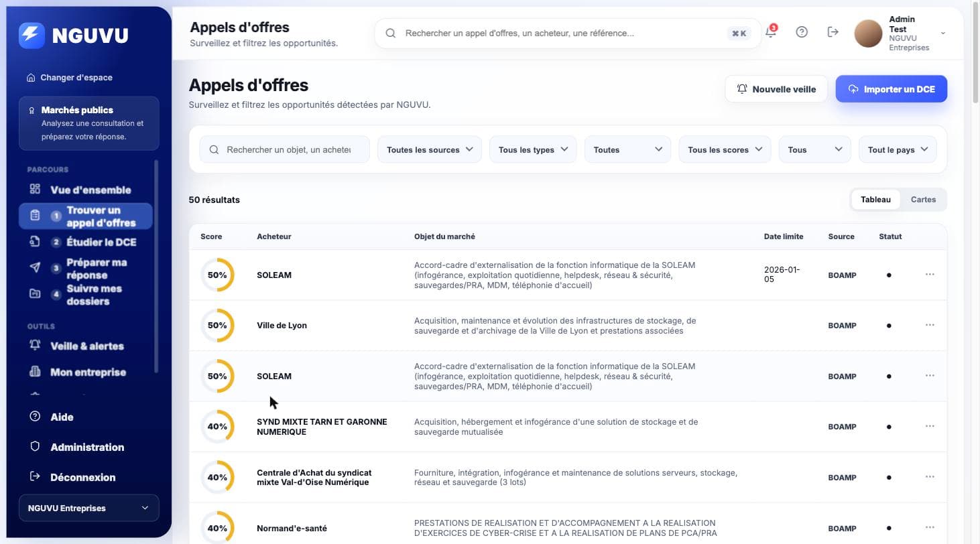
Task: Click the status dot for first SOLEAM row
Action: tap(889, 275)
